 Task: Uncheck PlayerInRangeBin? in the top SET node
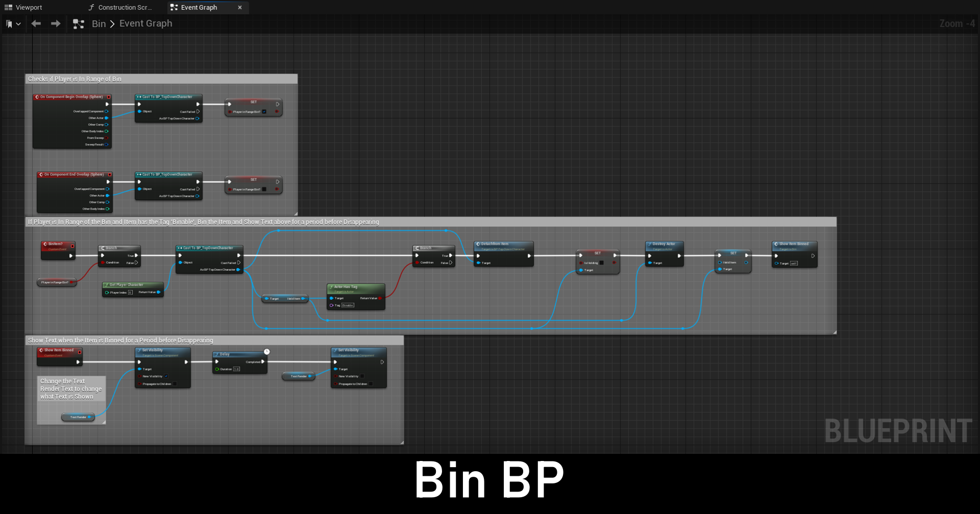[264, 112]
